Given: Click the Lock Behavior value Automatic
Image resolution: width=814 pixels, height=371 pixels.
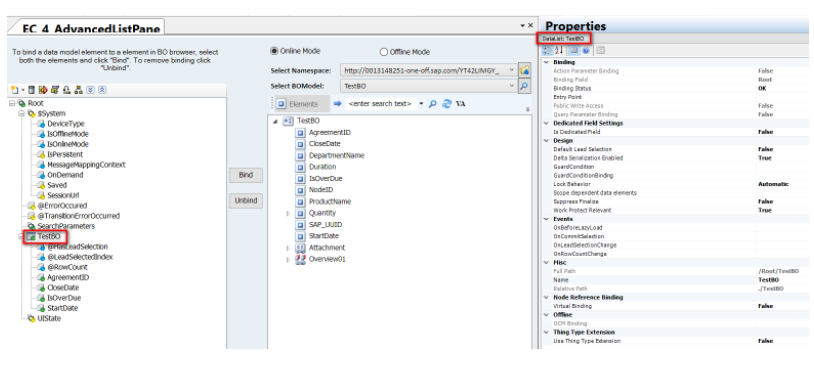Looking at the screenshot, I should pyautogui.click(x=773, y=184).
